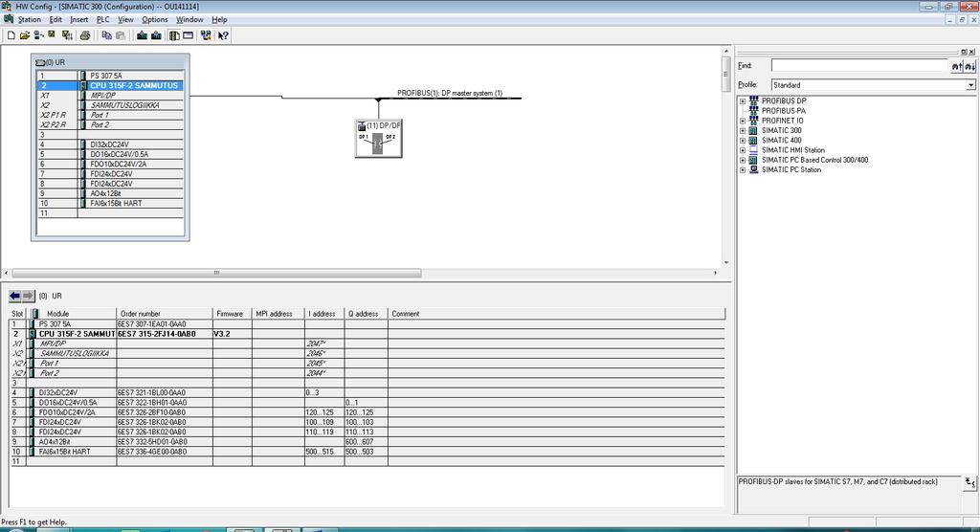This screenshot has height=532, width=980.
Task: Click the (0) UR rack title bar
Action: point(111,62)
